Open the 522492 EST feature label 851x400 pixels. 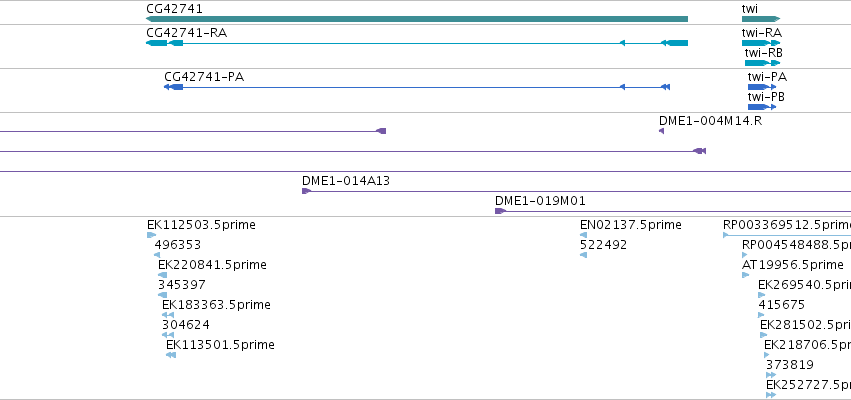(604, 245)
